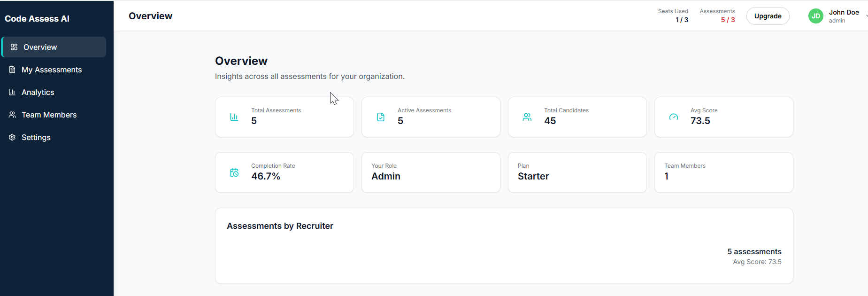
Task: Click the Total Candidates users icon
Action: [527, 117]
